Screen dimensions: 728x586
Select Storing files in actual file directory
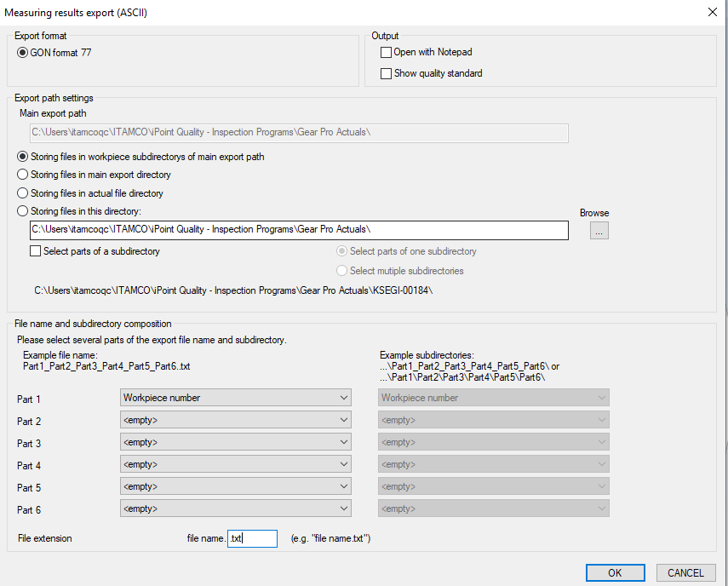[23, 194]
